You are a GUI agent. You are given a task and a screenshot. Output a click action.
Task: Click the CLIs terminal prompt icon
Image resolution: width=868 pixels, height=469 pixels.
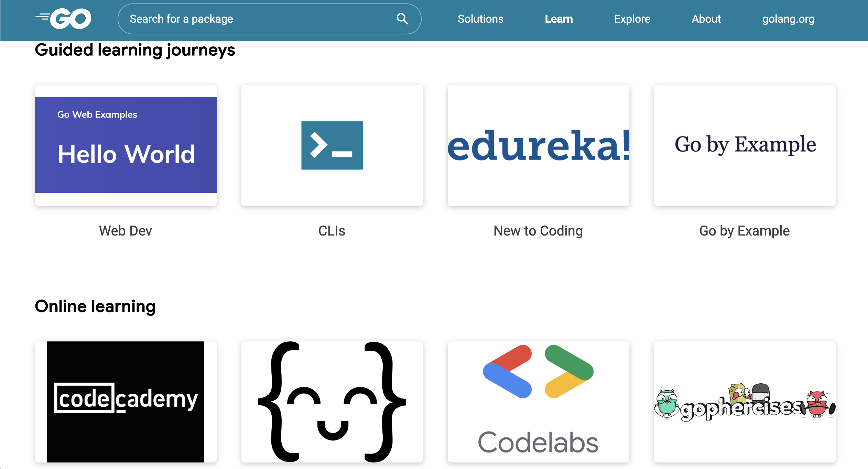332,145
